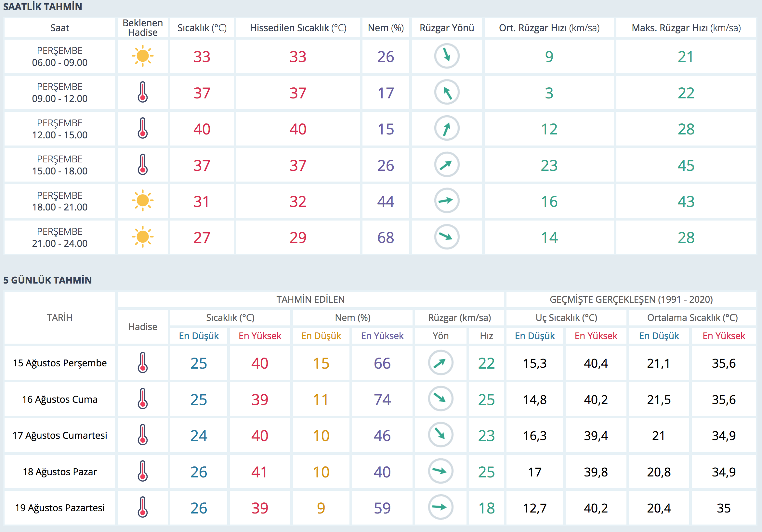The width and height of the screenshot is (762, 532).
Task: Select the 17 Ağustos Cumartesi date cell
Action: pos(60,435)
